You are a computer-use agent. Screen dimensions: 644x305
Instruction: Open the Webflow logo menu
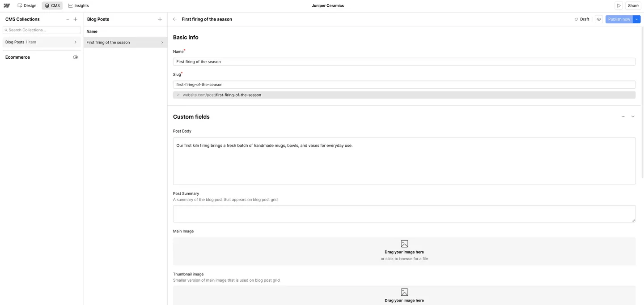tap(7, 6)
